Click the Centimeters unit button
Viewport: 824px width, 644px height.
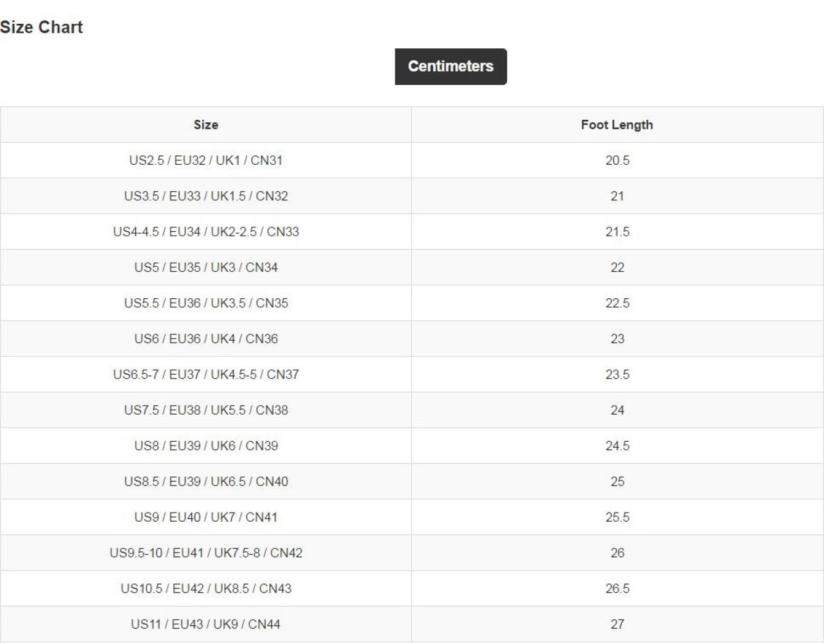[x=451, y=66]
